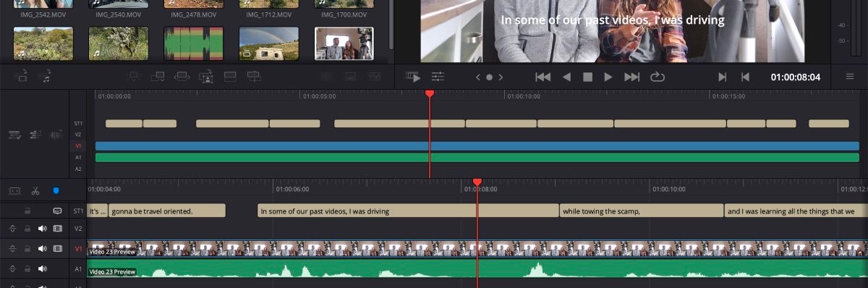Click the audio import icon beside Import Media
This screenshot has width=868, height=288.
(x=44, y=75)
